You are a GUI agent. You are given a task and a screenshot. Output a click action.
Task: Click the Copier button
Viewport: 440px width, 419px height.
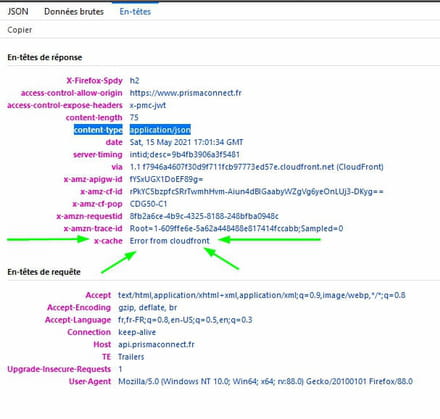tap(20, 30)
